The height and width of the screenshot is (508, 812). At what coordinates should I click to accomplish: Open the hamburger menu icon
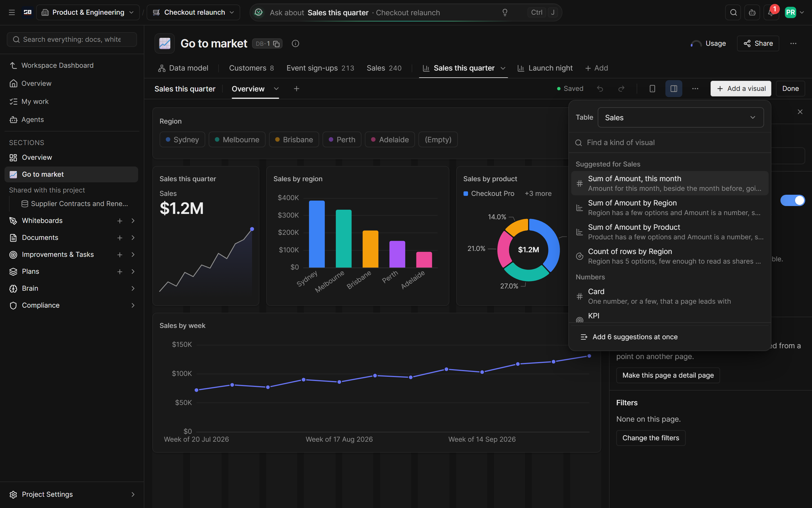pyautogui.click(x=12, y=12)
